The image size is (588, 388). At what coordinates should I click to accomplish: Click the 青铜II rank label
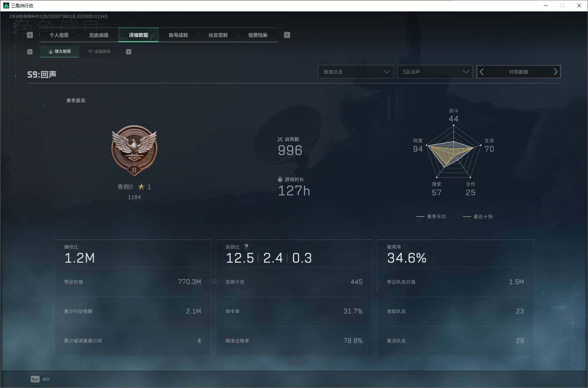[x=125, y=187]
